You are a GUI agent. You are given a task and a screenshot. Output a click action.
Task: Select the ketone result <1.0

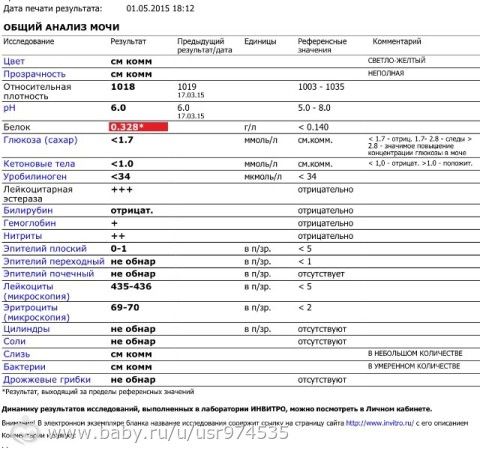tap(122, 164)
